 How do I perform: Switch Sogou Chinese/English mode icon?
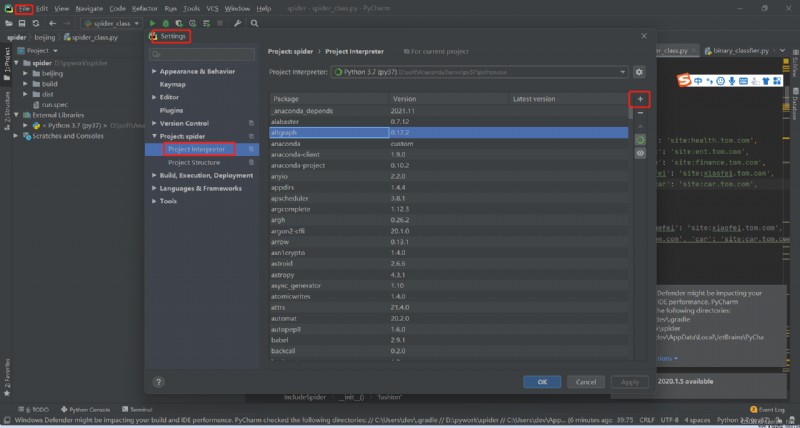697,81
